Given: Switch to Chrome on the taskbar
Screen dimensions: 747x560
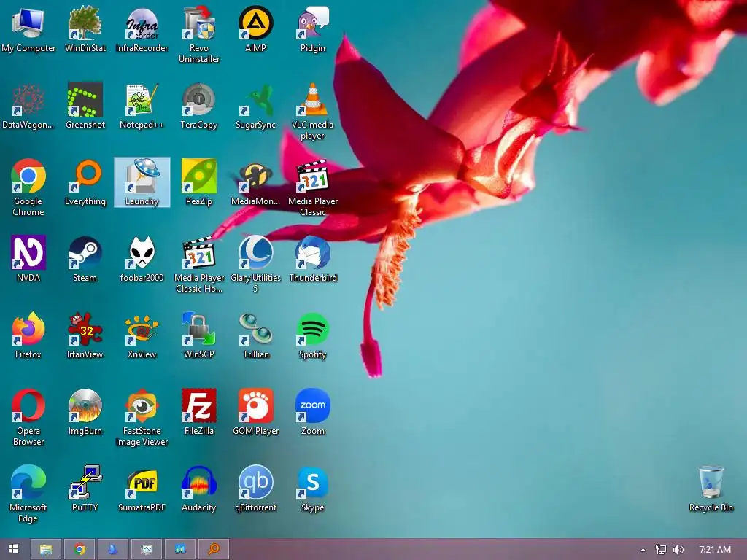Looking at the screenshot, I should click(x=80, y=550).
